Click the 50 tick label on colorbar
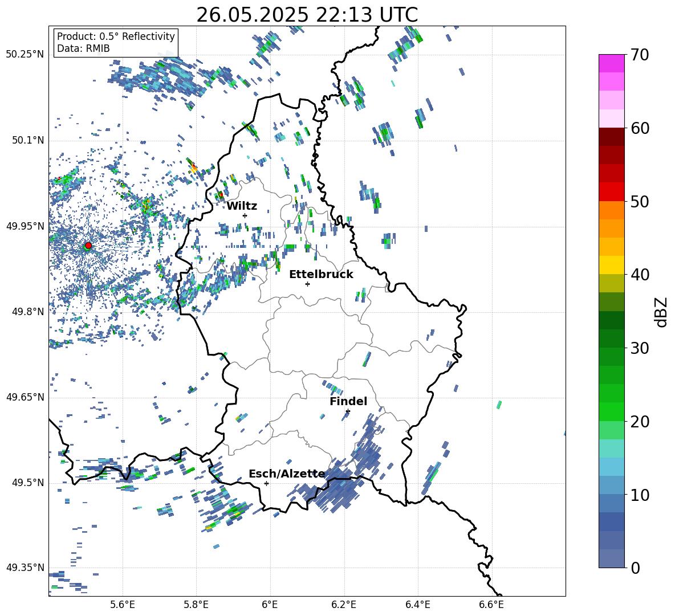675x616 pixels. (x=640, y=201)
